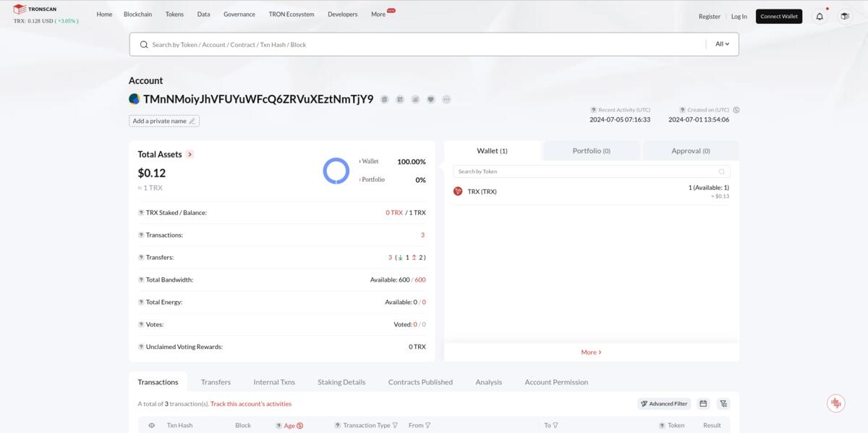Expand the More navigation menu
The image size is (868, 433).
point(378,14)
